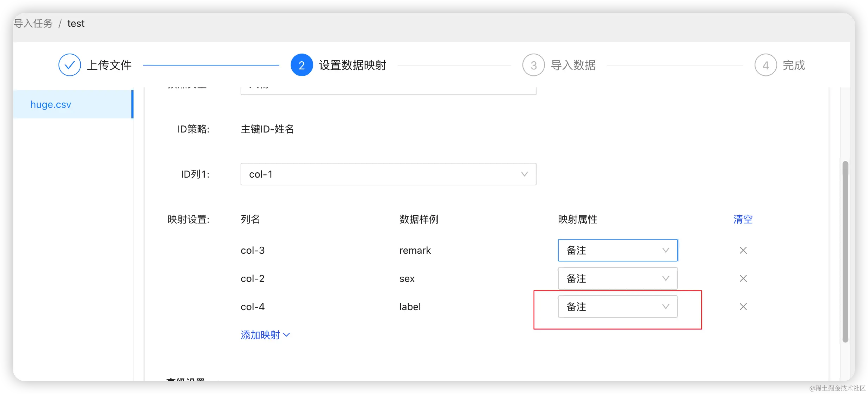Open the 备注 dropdown in the col-3 row
Image resolution: width=868 pixels, height=394 pixels.
pos(618,250)
